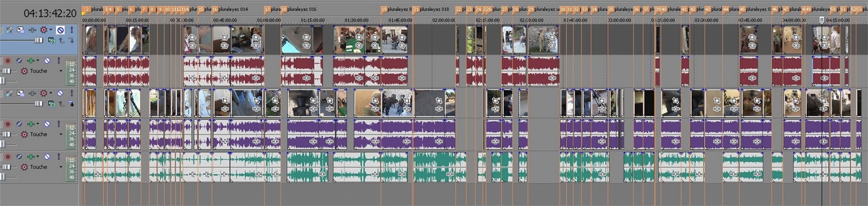Adjust first video track level slider
This screenshot has width=868, height=206.
[38, 40]
